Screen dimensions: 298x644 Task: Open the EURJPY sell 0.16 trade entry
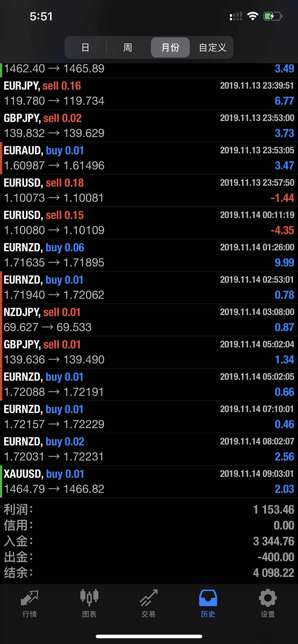coord(149,93)
